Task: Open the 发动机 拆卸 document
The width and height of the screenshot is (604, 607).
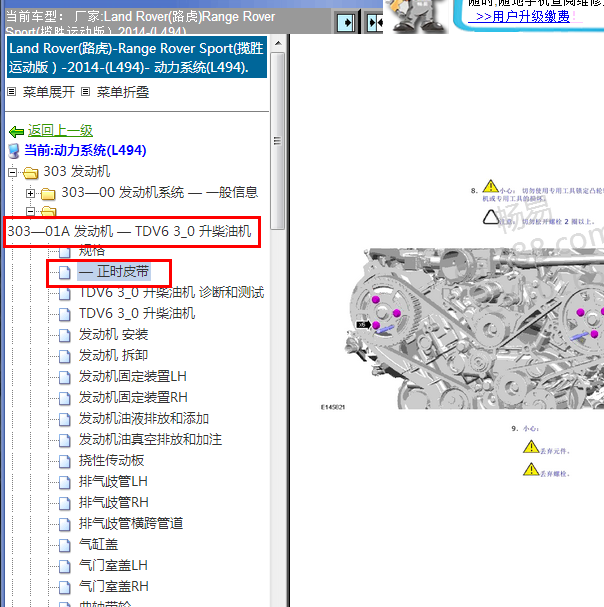Action: point(113,355)
